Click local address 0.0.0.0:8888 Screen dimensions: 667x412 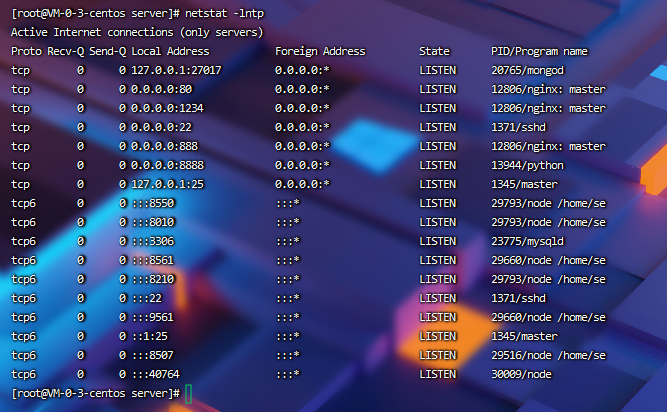[167, 165]
